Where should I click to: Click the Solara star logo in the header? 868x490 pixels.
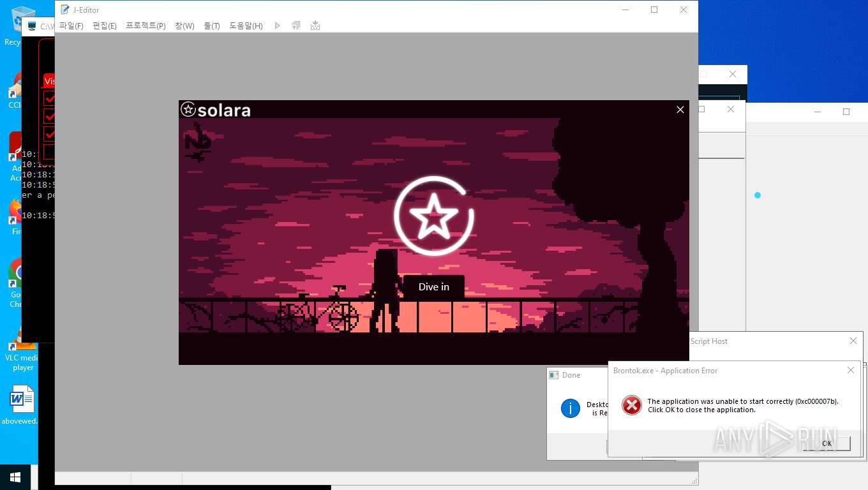pos(188,109)
